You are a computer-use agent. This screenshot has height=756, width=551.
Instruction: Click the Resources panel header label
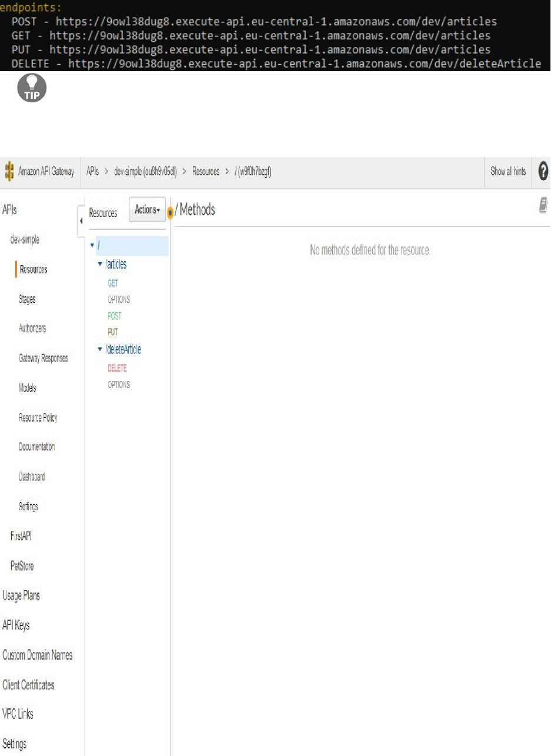[x=103, y=213]
